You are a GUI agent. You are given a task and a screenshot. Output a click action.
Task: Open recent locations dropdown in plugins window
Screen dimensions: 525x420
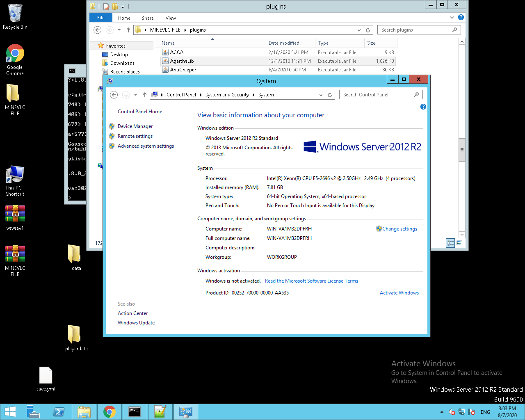[x=119, y=30]
